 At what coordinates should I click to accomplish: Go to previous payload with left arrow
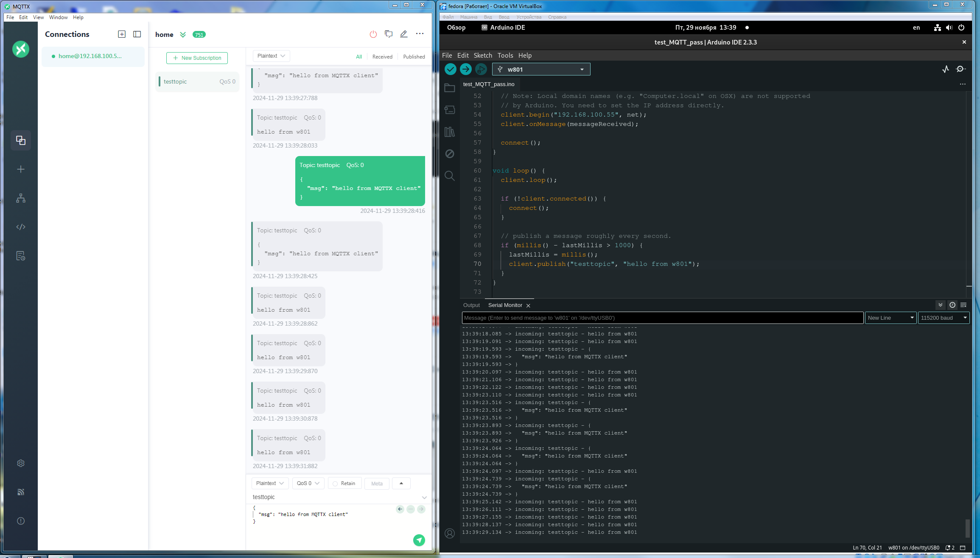coord(400,509)
